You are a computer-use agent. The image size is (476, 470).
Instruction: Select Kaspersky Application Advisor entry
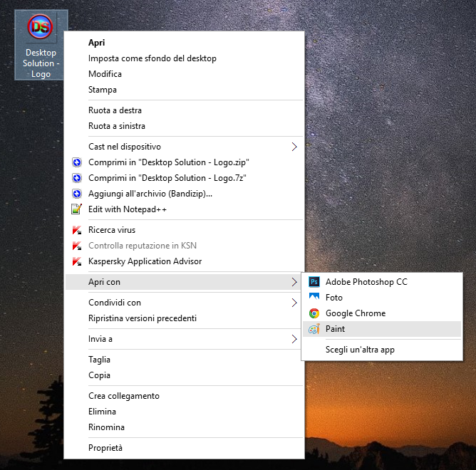coord(145,261)
